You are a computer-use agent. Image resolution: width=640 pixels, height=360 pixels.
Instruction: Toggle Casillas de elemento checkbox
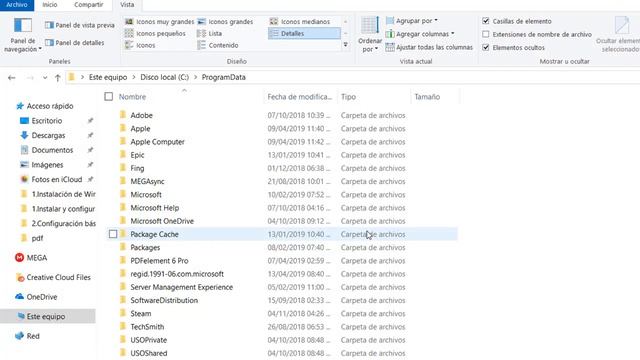click(486, 21)
